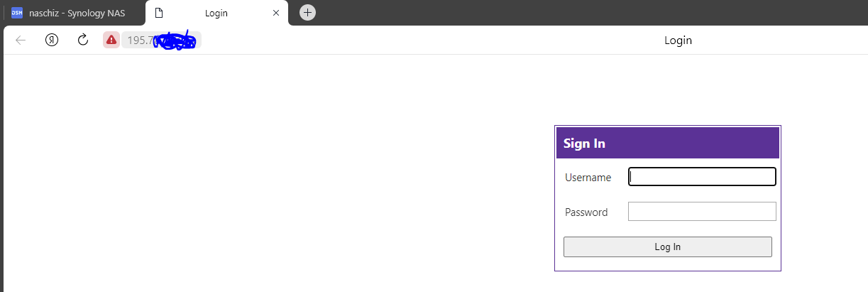Close the Login tab
Viewport: 868px width, 292px height.
(x=276, y=13)
